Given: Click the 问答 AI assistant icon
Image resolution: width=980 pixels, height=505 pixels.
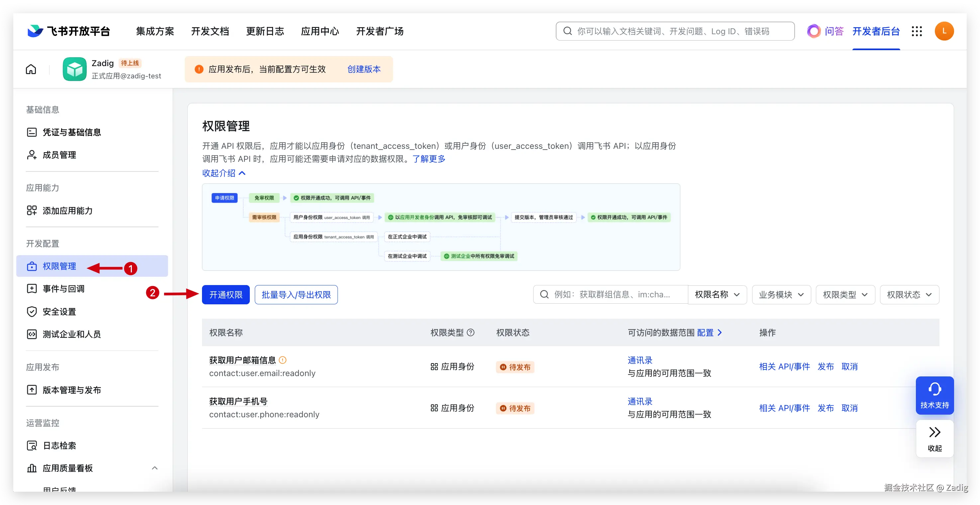Looking at the screenshot, I should click(814, 31).
